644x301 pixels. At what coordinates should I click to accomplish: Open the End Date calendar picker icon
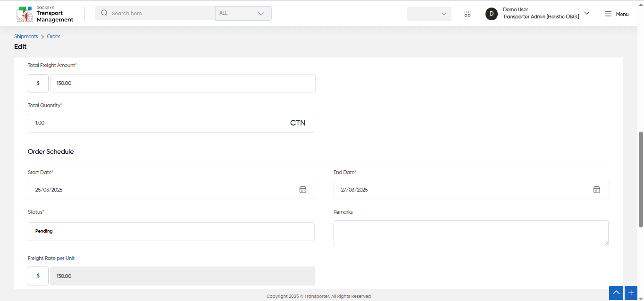point(597,190)
